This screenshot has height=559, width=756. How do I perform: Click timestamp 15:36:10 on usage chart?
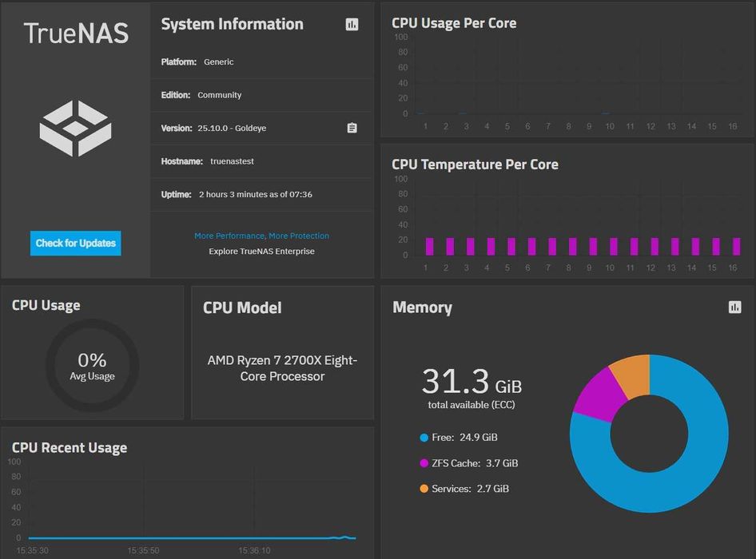coord(254,550)
